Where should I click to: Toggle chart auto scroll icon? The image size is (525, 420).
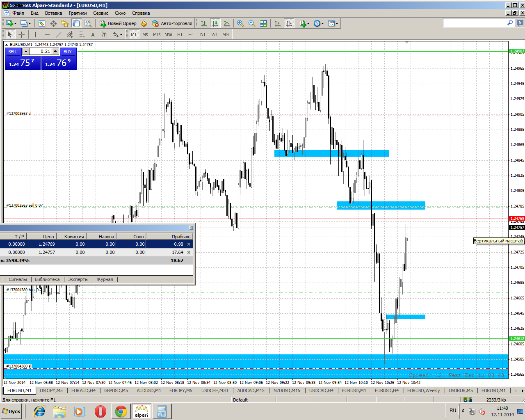[278, 23]
